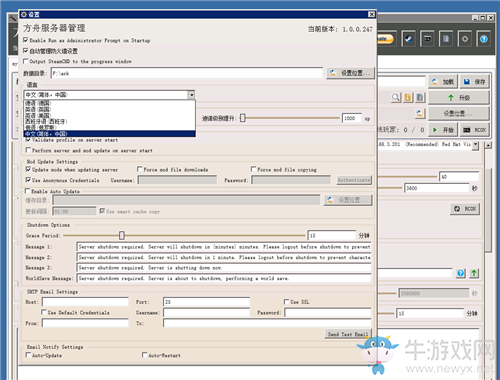Click RCON button with refresh icon
The image size is (500, 380).
point(465,209)
